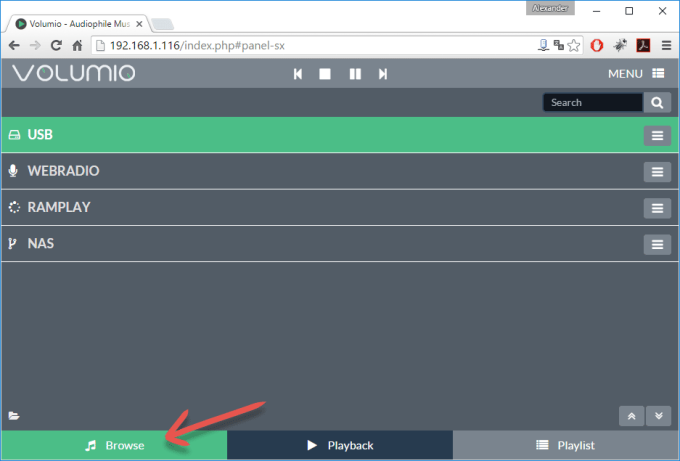Image resolution: width=680 pixels, height=461 pixels.
Task: Go back in browser history
Action: click(14, 46)
